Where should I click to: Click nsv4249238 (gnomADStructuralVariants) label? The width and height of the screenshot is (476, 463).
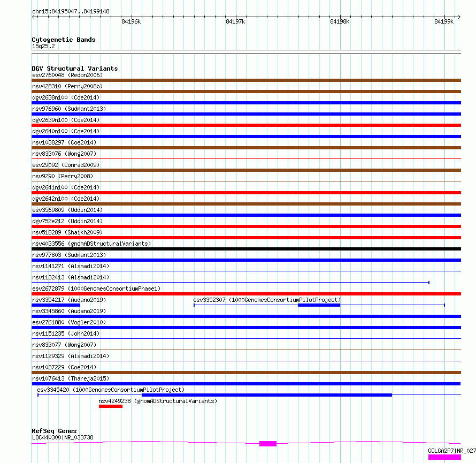pos(158,401)
